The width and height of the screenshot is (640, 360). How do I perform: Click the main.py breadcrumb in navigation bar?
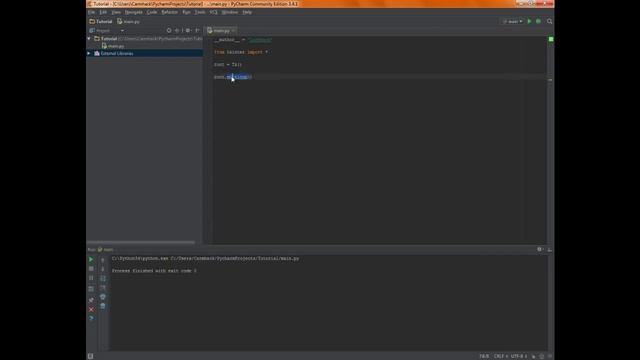[x=128, y=21]
